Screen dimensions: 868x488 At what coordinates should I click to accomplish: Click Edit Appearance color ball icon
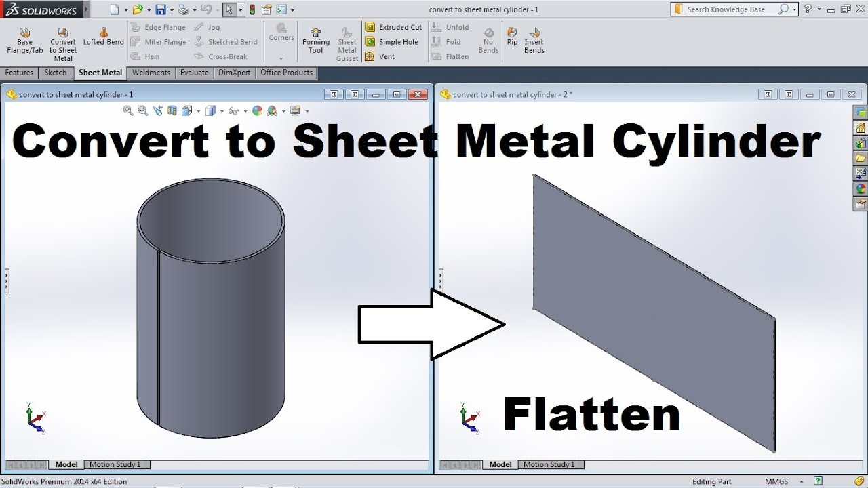[x=257, y=110]
